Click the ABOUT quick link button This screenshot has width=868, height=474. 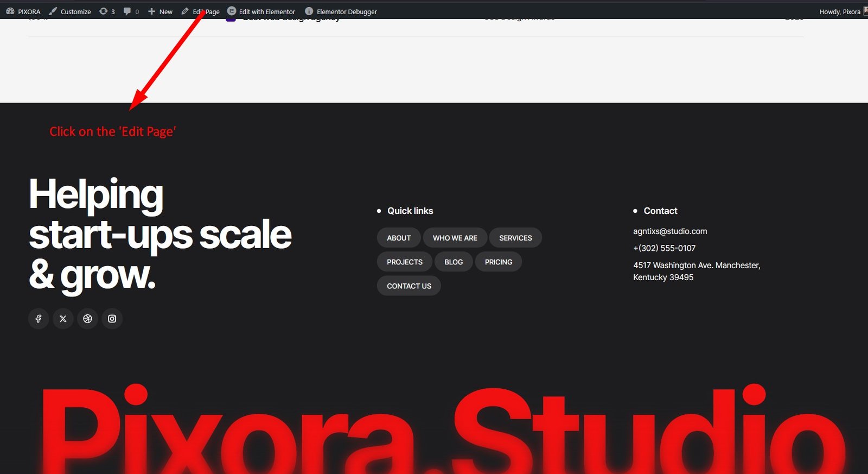[399, 238]
